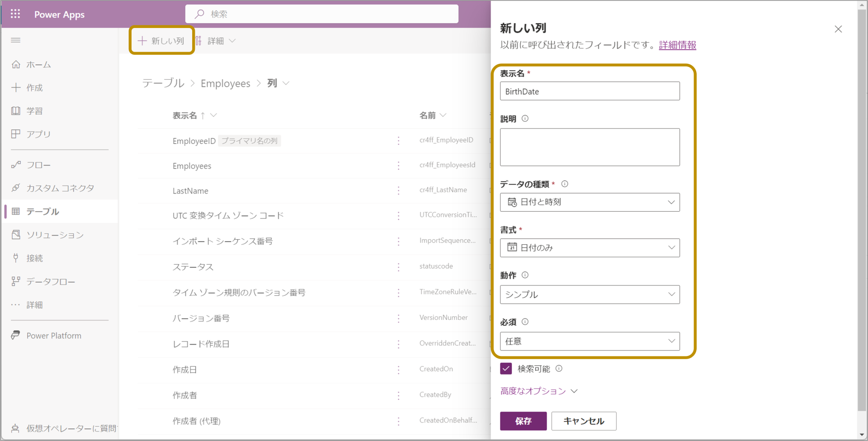
Task: Click the キャンセル button
Action: (x=584, y=421)
